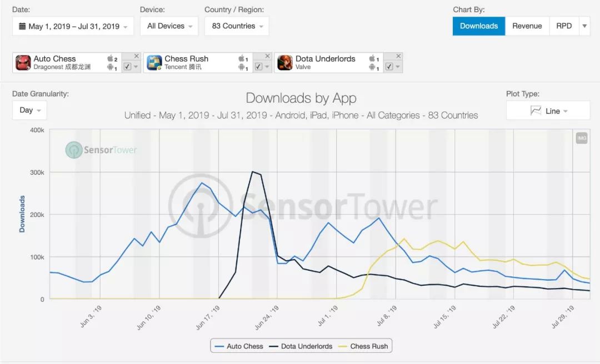Open the Day granularity dropdown
600x364 pixels.
click(x=29, y=110)
